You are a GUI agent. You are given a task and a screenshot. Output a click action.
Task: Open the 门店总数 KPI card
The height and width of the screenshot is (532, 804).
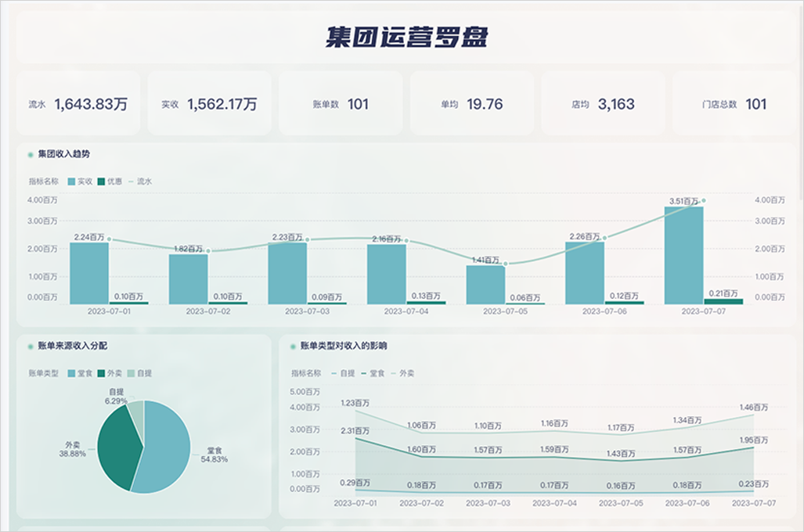[734, 104]
